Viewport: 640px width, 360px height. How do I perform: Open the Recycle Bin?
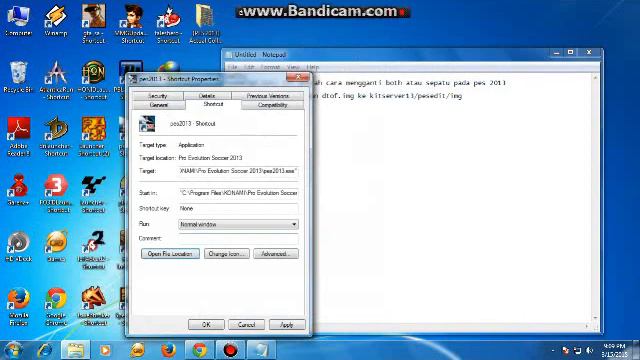pyautogui.click(x=18, y=77)
